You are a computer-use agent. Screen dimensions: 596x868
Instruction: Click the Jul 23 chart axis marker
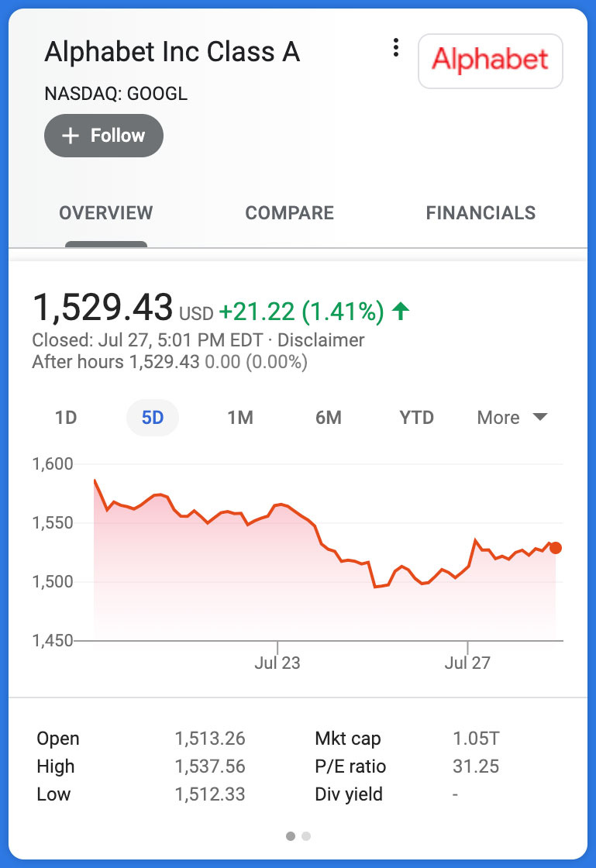point(277,663)
